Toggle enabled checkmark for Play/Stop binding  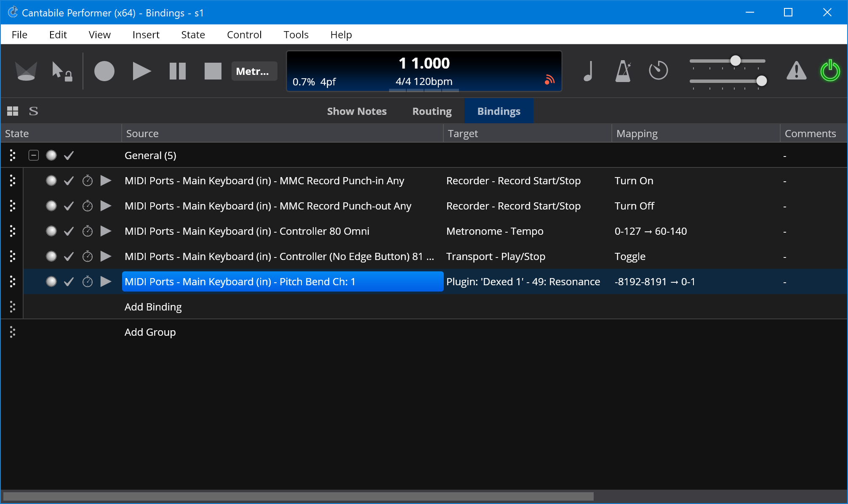click(69, 257)
